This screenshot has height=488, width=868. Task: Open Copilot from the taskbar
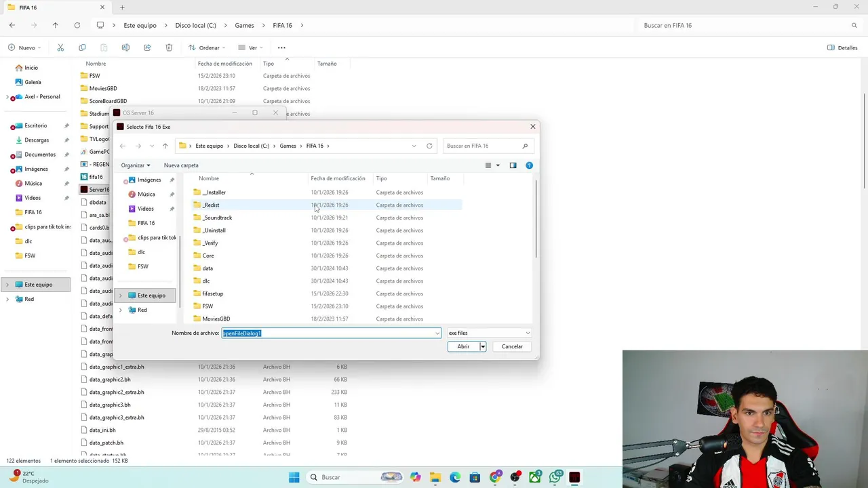(x=415, y=477)
